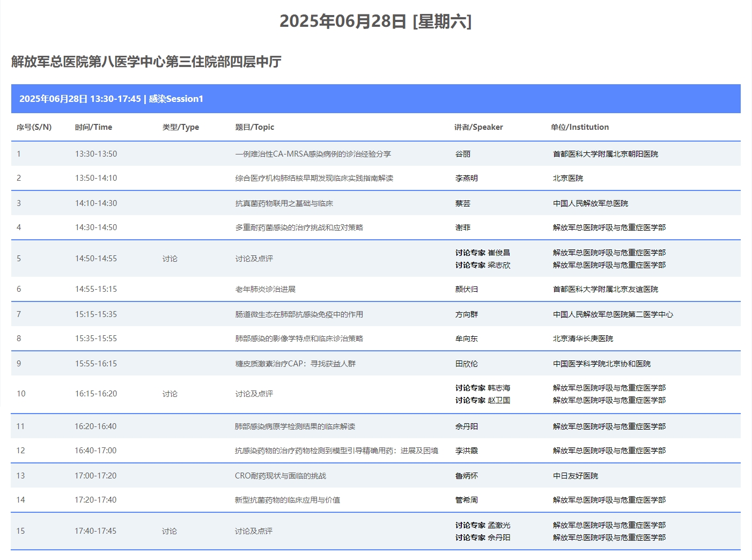This screenshot has height=560, width=752.
Task: Click discussion expert 韩志海
Action: [x=499, y=388]
